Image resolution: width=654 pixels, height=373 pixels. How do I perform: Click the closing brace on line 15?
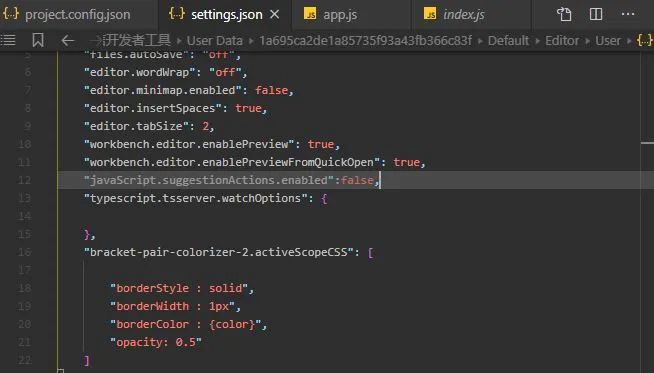[x=87, y=234]
